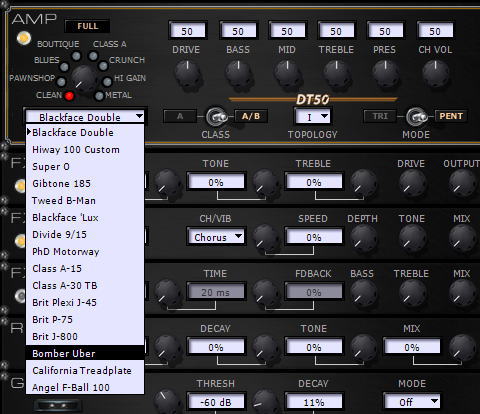Click the TIME field showing 20 ms
This screenshot has width=480, height=414.
tap(216, 292)
